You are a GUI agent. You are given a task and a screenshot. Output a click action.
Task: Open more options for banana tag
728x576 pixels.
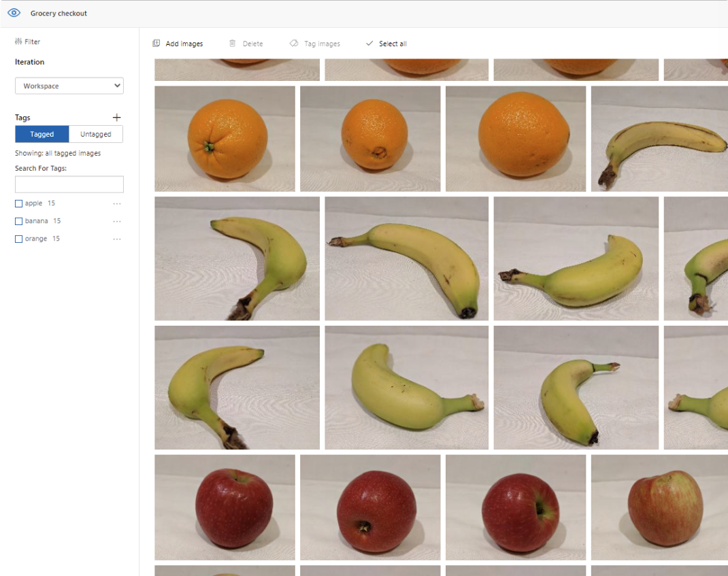[117, 222]
